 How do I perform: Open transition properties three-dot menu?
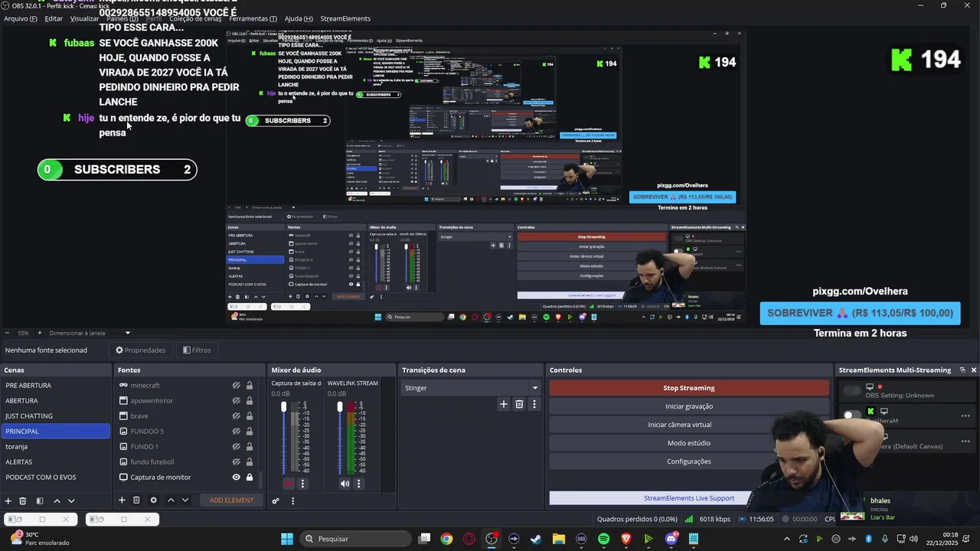pos(534,404)
